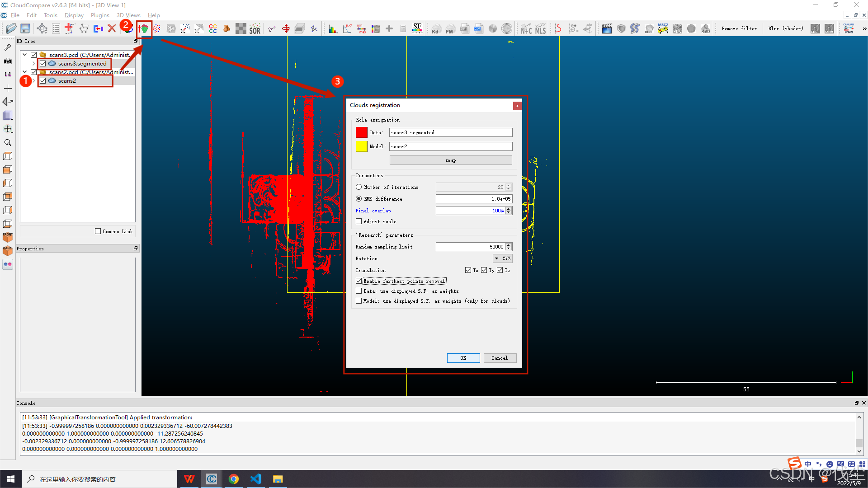The width and height of the screenshot is (868, 488).
Task: Select the scissors segment tool
Action: click(x=271, y=29)
